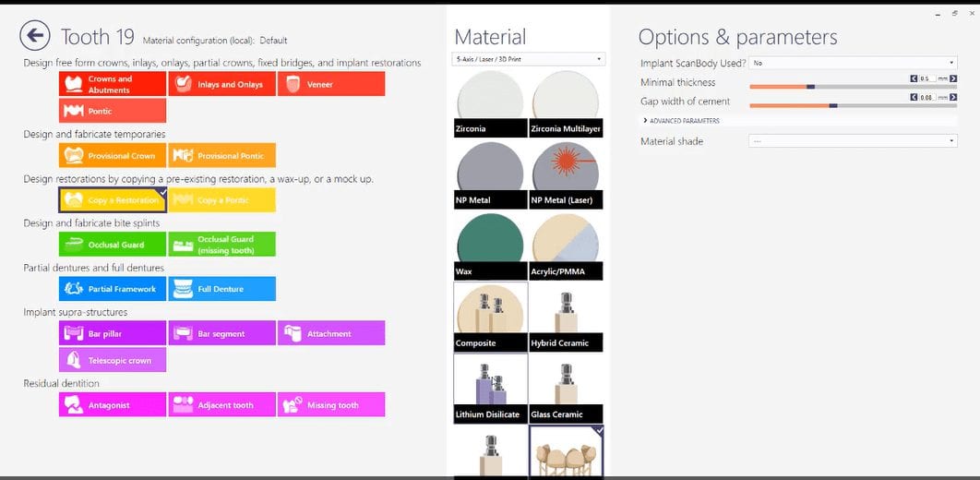Mark tooth as Antagonist
The width and height of the screenshot is (980, 480).
point(113,404)
